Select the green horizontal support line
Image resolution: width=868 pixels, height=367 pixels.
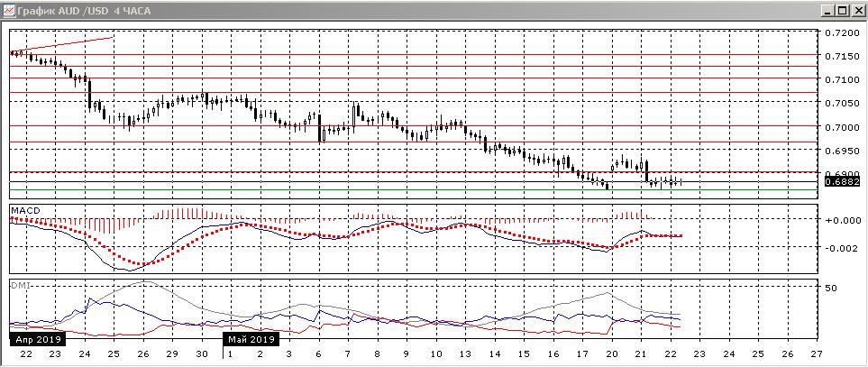point(361,189)
